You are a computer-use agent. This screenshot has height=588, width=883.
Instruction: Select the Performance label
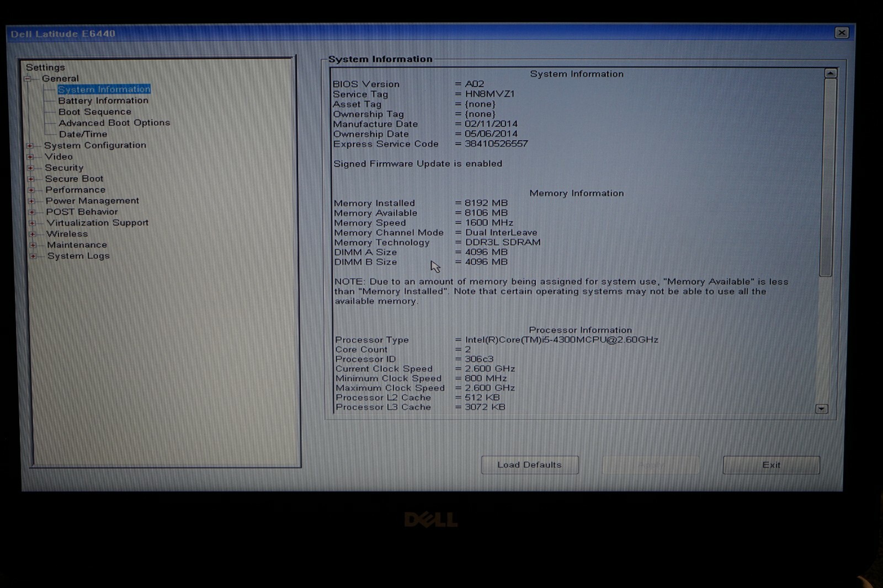(x=75, y=190)
